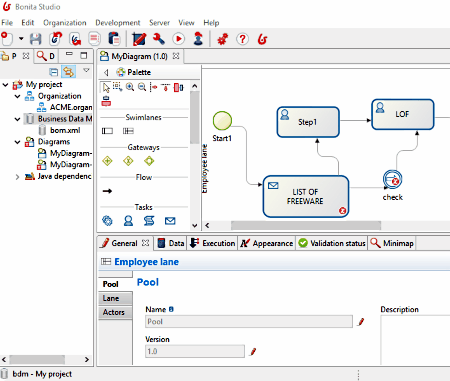Open the Actors side tab
The image size is (450, 381).
tap(115, 312)
